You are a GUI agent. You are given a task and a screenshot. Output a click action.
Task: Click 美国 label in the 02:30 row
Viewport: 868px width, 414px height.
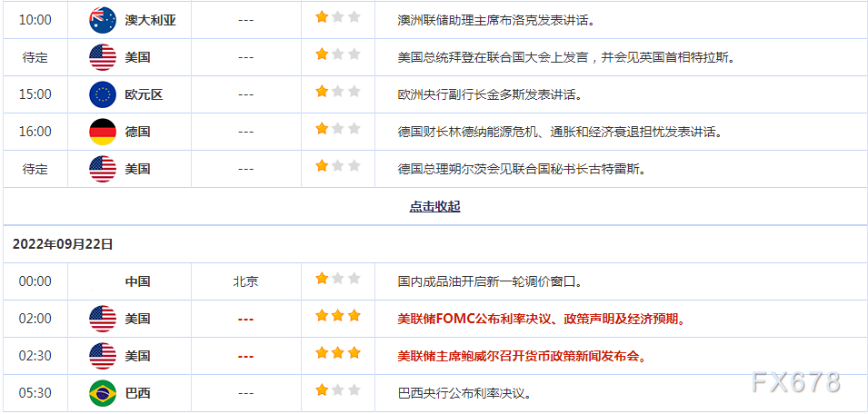138,356
